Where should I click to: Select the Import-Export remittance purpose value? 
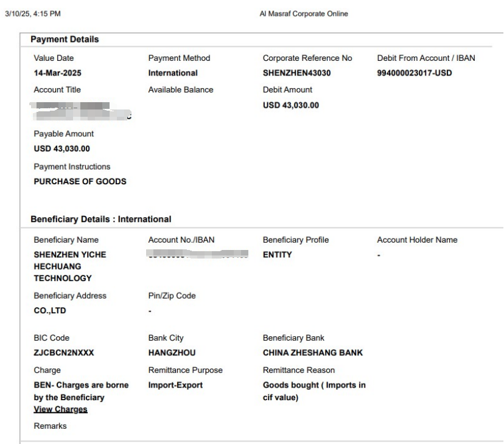175,385
